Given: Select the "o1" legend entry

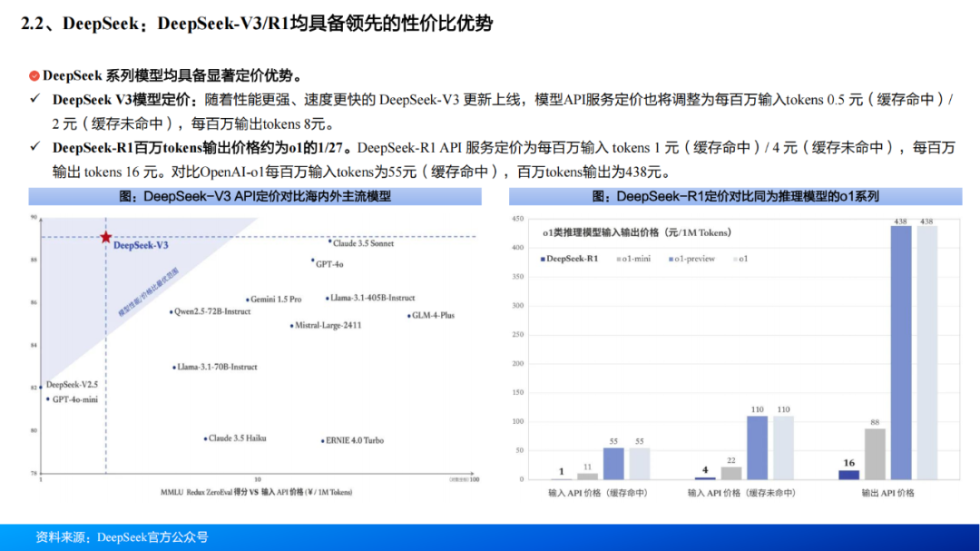Looking at the screenshot, I should [740, 259].
